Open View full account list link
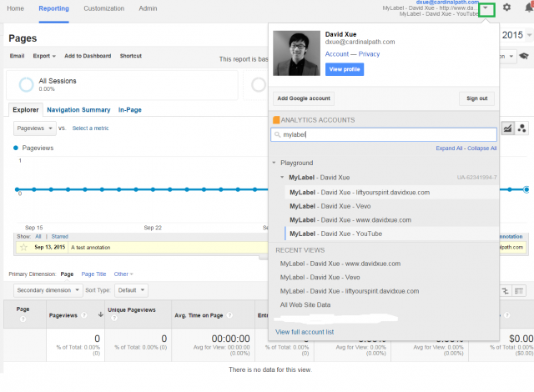Screen dimensions: 534x392 [x=305, y=332]
